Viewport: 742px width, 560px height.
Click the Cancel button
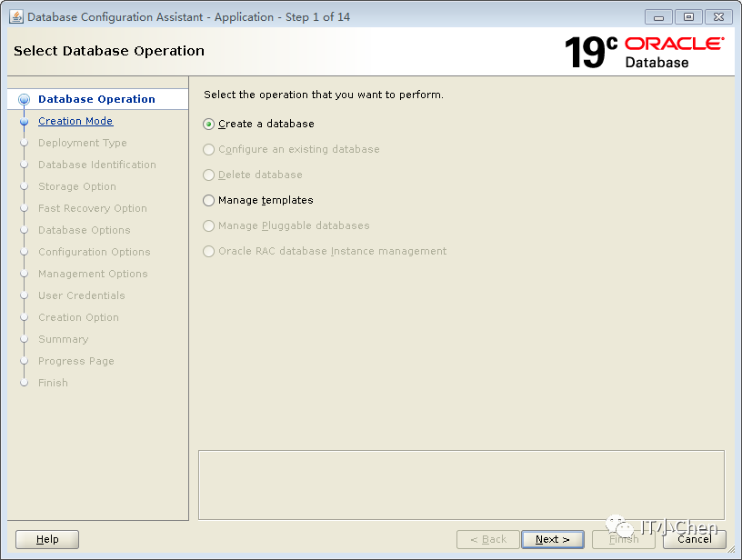click(694, 539)
